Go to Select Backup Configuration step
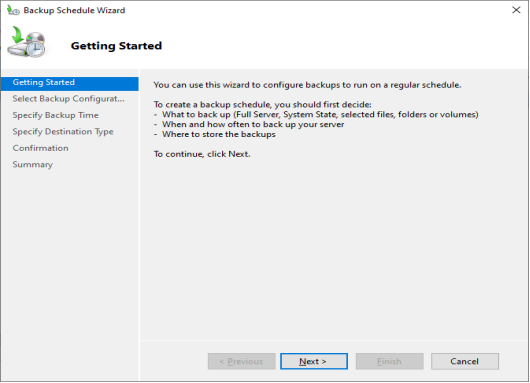The width and height of the screenshot is (530, 383). (x=69, y=99)
